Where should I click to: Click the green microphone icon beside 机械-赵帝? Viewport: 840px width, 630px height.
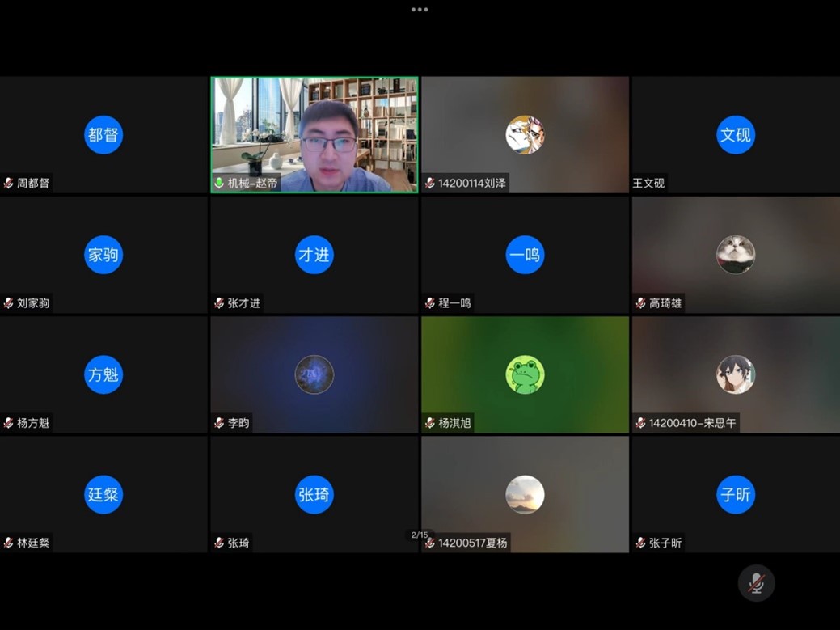[219, 184]
